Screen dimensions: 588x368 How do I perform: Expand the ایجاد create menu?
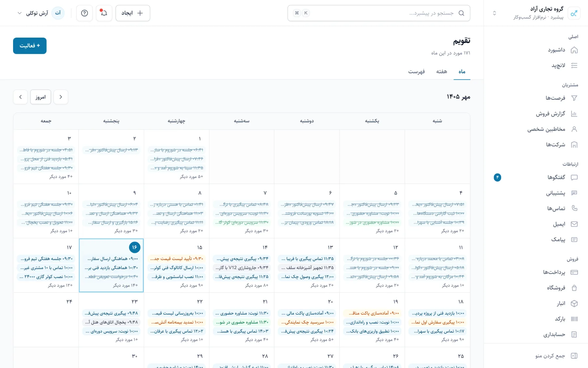tap(133, 13)
